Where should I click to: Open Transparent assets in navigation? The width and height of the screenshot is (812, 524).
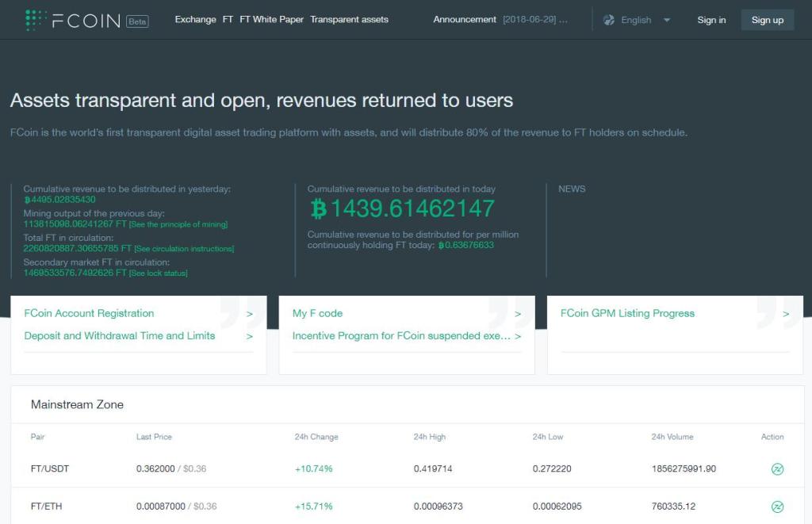pos(349,20)
